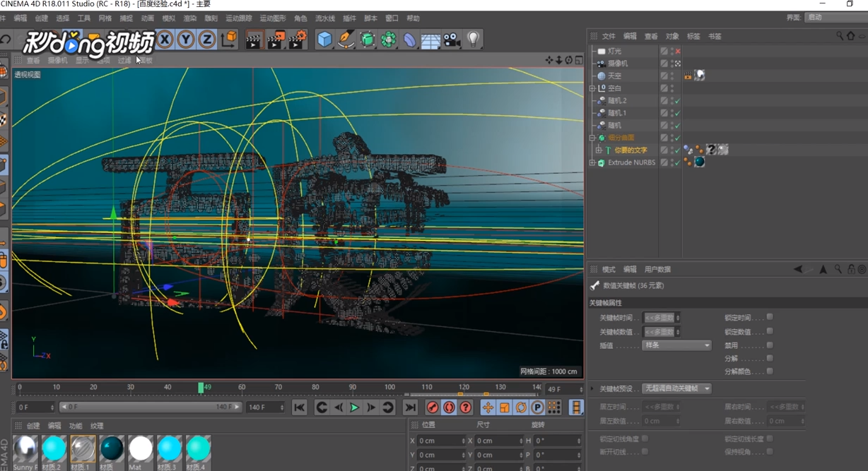Open the 渲染 menu in the menu bar
868x471 pixels.
point(189,18)
